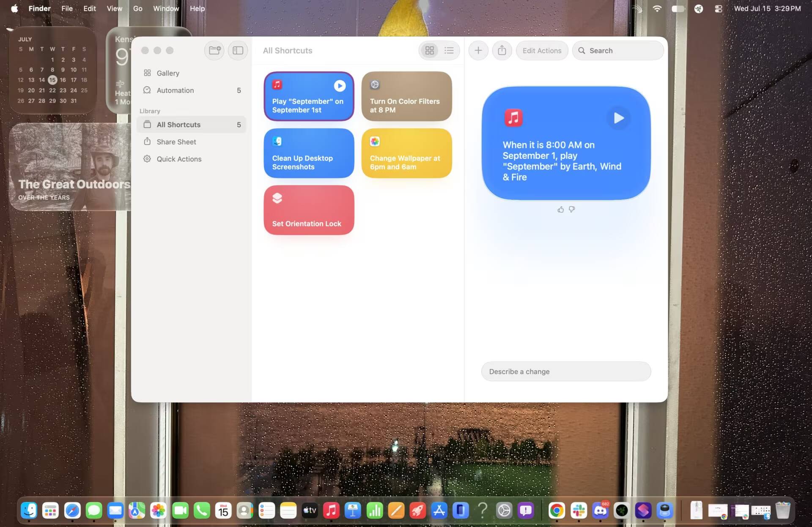This screenshot has height=527, width=812.
Task: Open Quick Actions in the sidebar
Action: (x=192, y=159)
